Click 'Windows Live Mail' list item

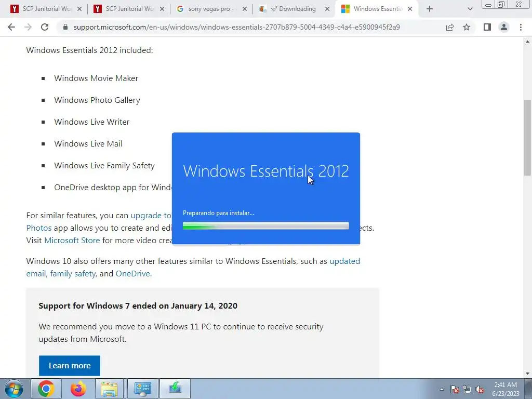(x=88, y=144)
